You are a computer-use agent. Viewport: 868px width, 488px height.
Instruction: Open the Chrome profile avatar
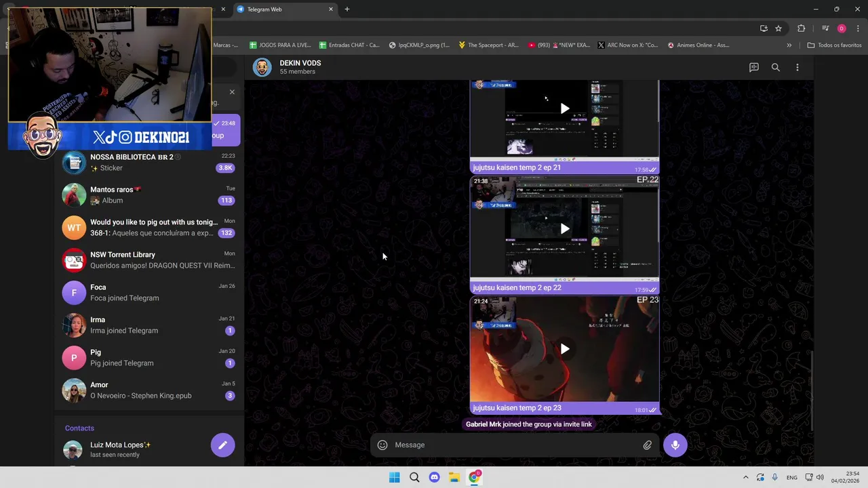point(842,28)
